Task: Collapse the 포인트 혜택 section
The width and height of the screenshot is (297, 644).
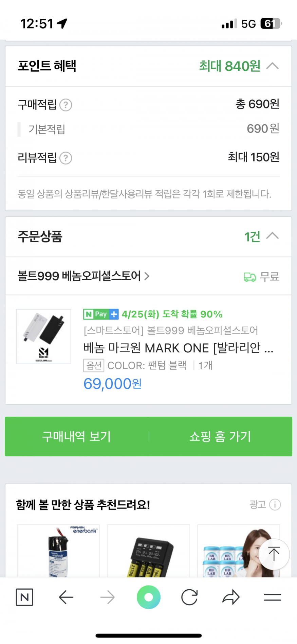Action: (273, 66)
